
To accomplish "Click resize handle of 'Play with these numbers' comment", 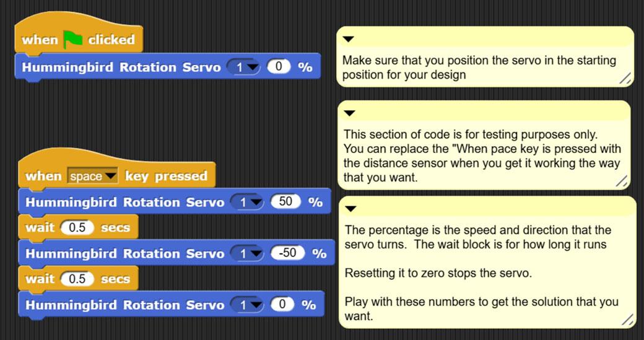I will (x=627, y=320).
